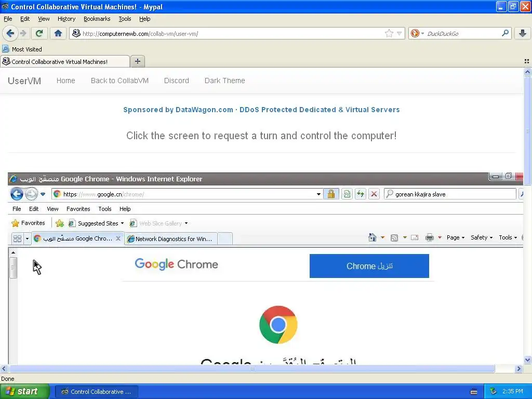Click the Chrome logo image
Image resolution: width=532 pixels, height=399 pixels.
[x=278, y=325]
